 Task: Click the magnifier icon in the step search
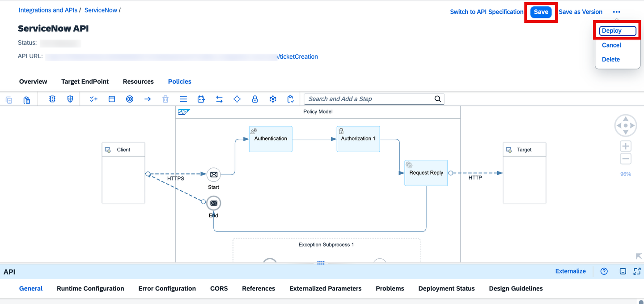[438, 99]
